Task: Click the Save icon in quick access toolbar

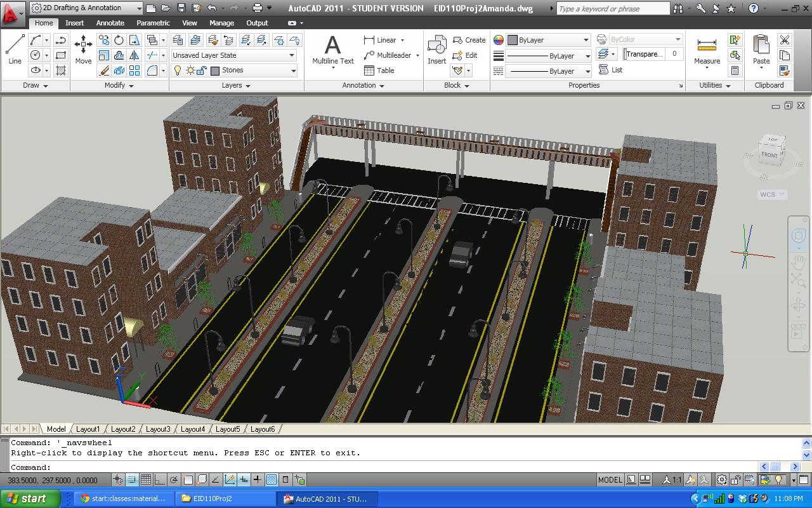Action: point(181,8)
